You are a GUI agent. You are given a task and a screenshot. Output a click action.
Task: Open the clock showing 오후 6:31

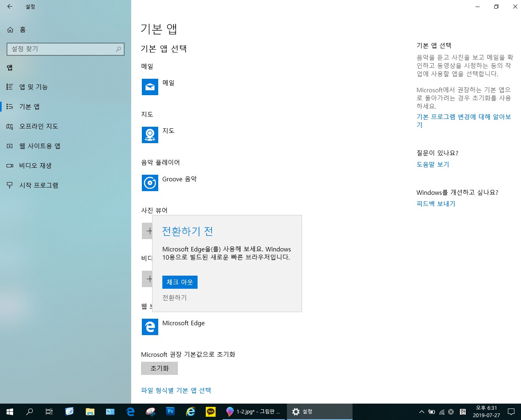(486, 412)
